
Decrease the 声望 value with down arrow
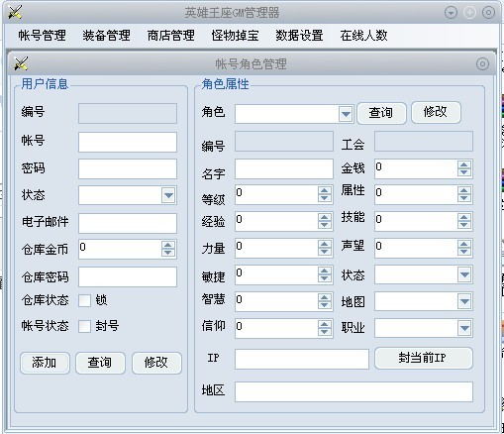pyautogui.click(x=464, y=252)
